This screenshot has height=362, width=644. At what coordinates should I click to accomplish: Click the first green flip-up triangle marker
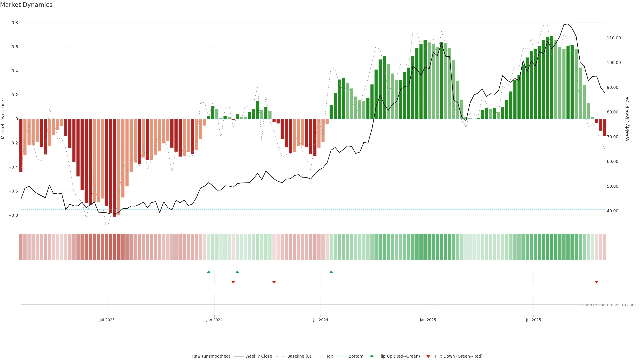pos(208,272)
